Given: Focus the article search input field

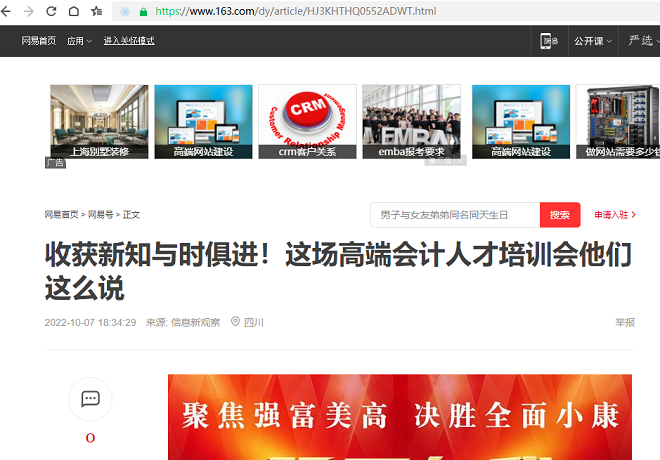Looking at the screenshot, I should point(454,215).
